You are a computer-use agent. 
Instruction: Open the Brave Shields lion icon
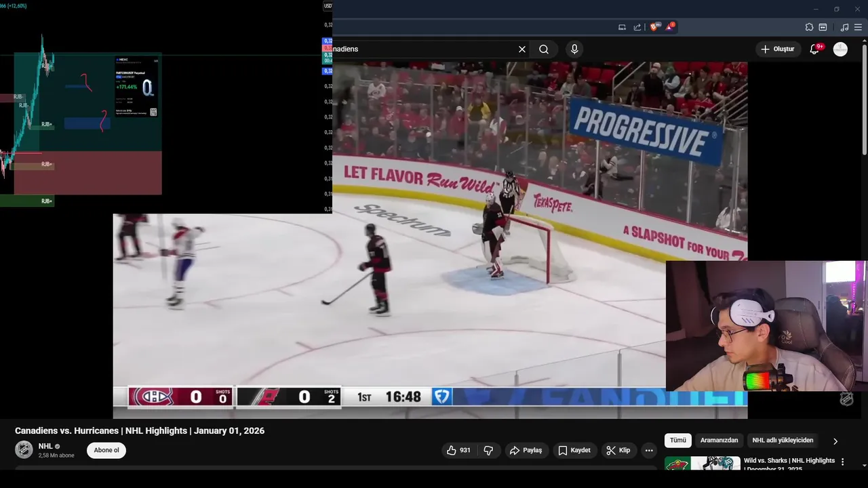[x=654, y=27]
